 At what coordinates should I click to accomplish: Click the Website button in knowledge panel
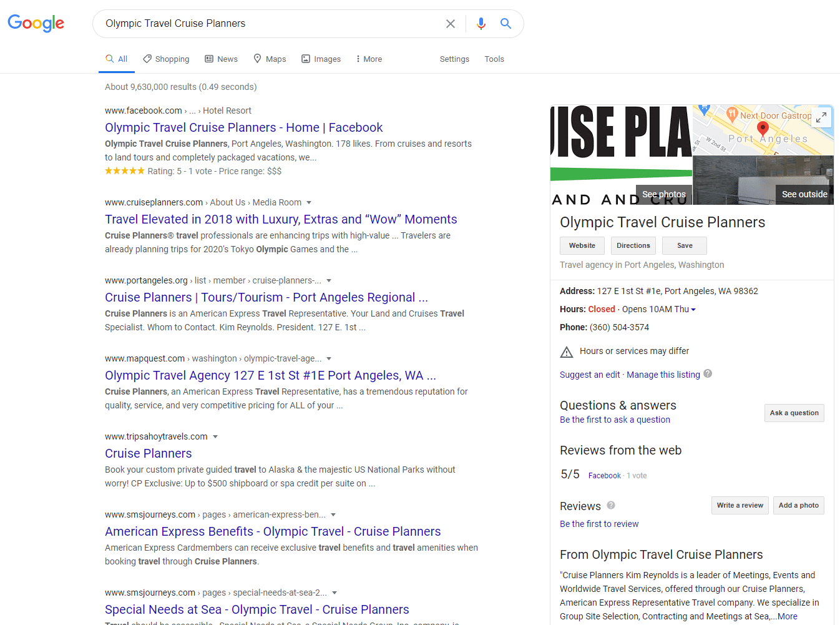pos(582,245)
